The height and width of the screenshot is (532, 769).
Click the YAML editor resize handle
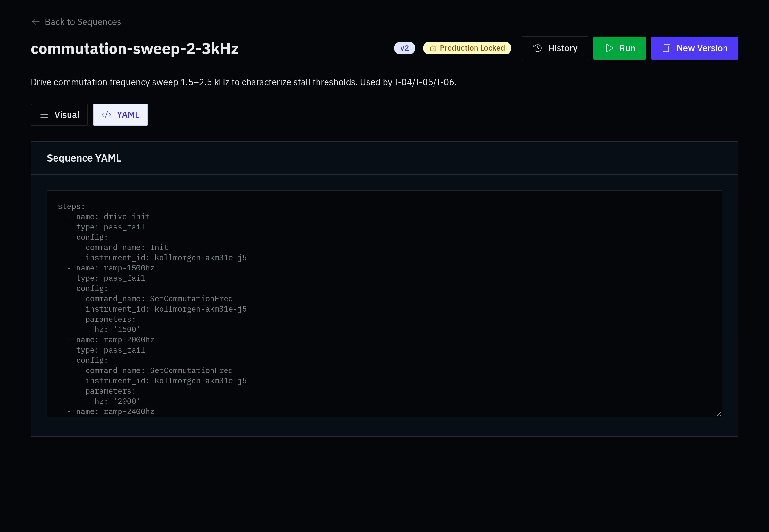(719, 414)
